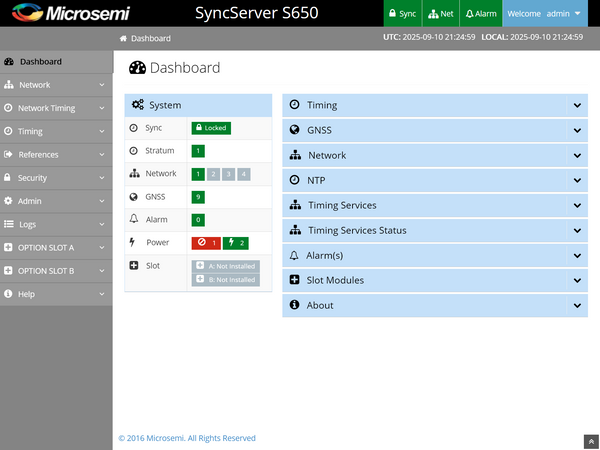
Task: Click the GNSS panel globe icon
Action: (294, 130)
